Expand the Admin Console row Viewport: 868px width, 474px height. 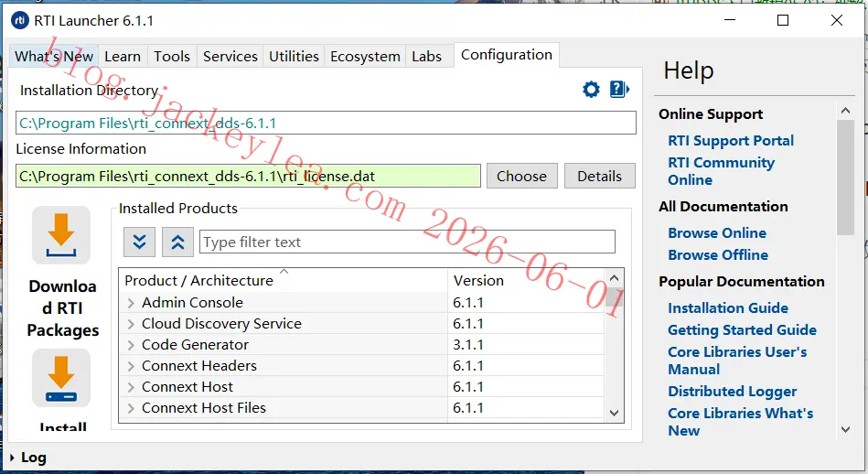tap(131, 303)
